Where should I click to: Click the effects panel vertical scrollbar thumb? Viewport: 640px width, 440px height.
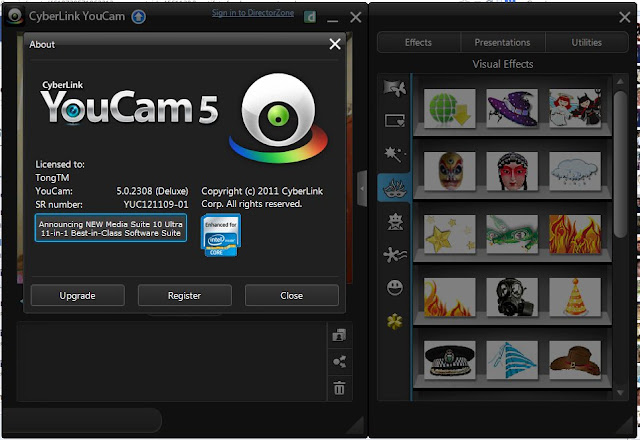coord(620,164)
